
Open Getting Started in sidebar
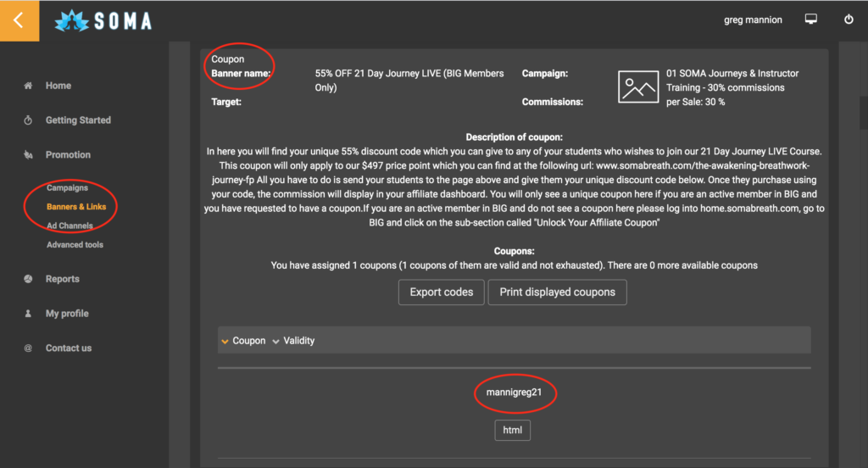(78, 120)
